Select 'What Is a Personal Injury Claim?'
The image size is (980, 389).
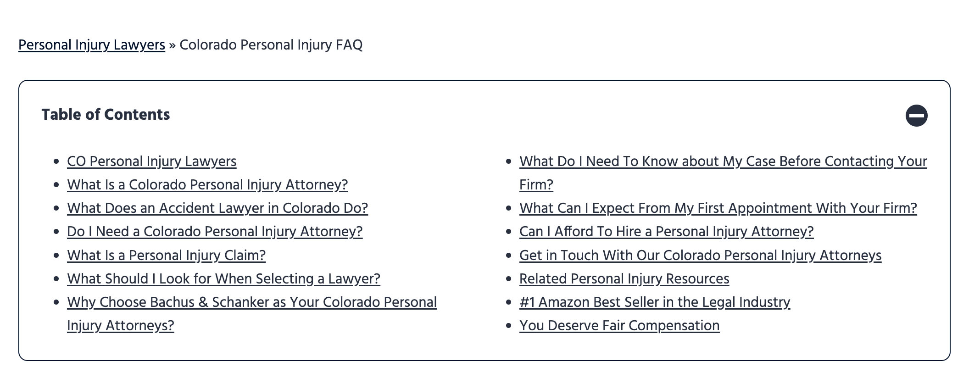tap(166, 255)
